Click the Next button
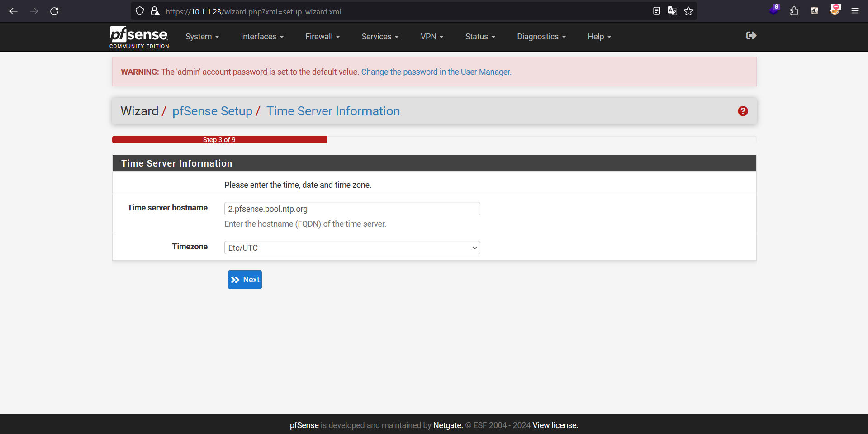 [x=245, y=280]
